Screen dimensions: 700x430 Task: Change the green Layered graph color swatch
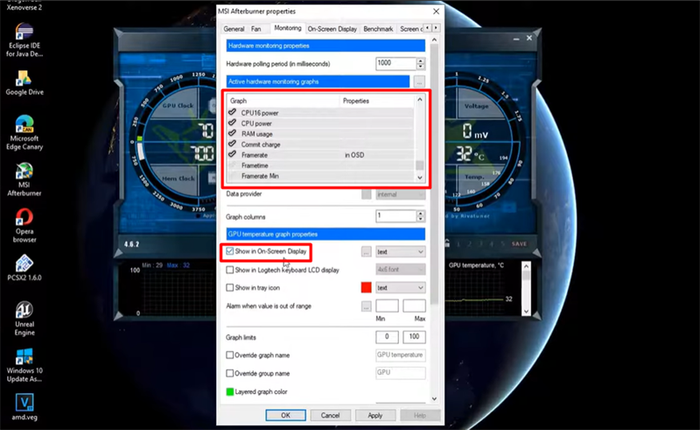(230, 392)
